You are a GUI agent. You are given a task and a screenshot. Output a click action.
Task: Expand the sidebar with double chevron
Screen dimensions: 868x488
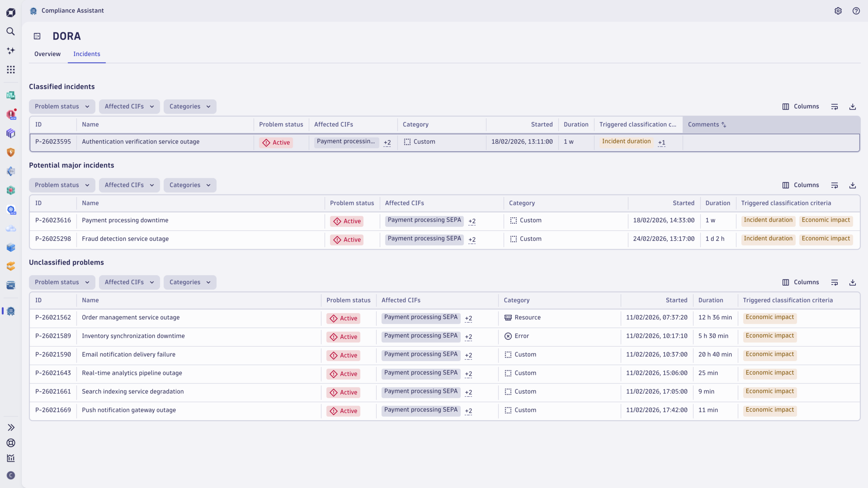tap(11, 427)
